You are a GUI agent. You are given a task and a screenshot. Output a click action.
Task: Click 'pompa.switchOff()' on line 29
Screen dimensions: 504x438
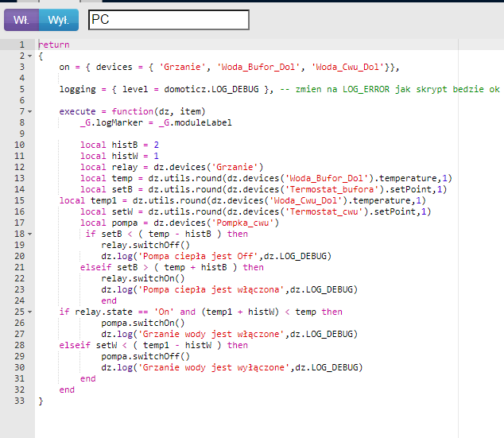tap(145, 356)
